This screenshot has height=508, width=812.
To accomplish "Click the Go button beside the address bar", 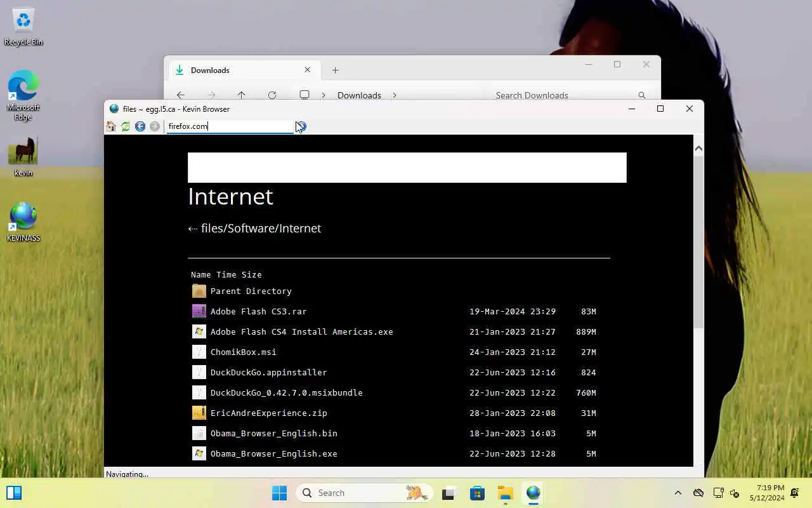I will pos(301,126).
